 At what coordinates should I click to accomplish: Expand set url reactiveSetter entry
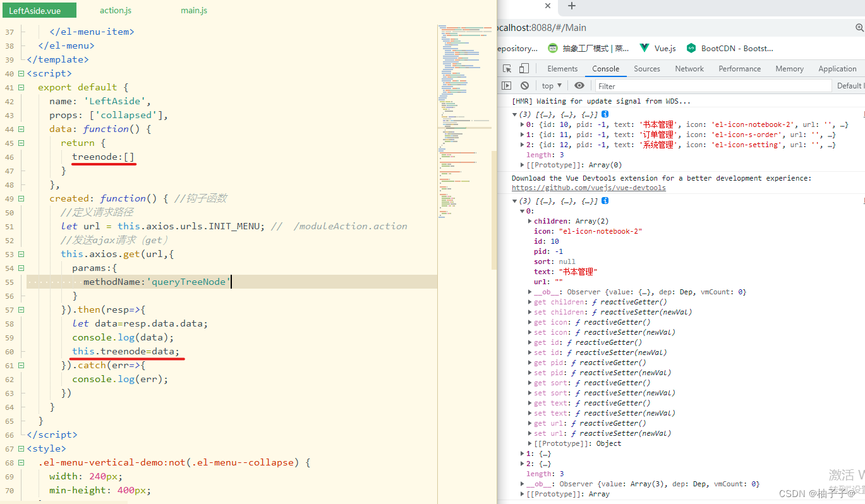(529, 433)
